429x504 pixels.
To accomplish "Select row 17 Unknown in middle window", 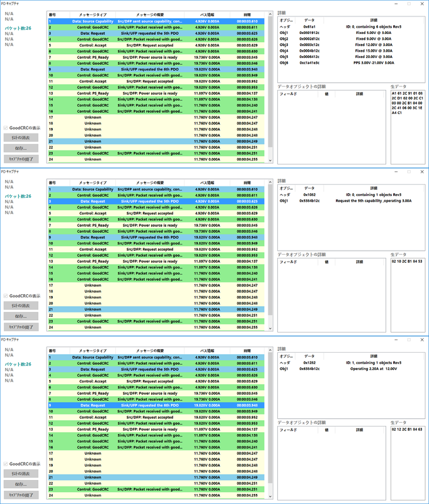I will (x=156, y=285).
